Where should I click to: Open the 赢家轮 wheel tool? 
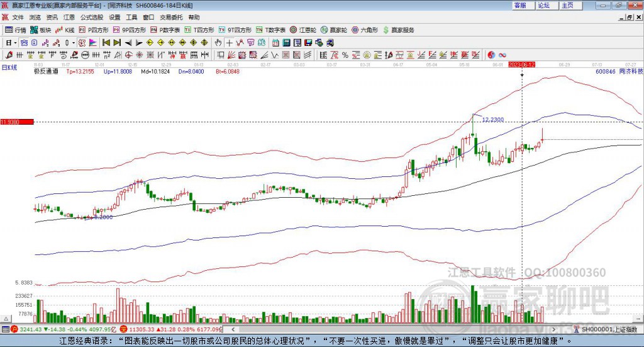(334, 30)
